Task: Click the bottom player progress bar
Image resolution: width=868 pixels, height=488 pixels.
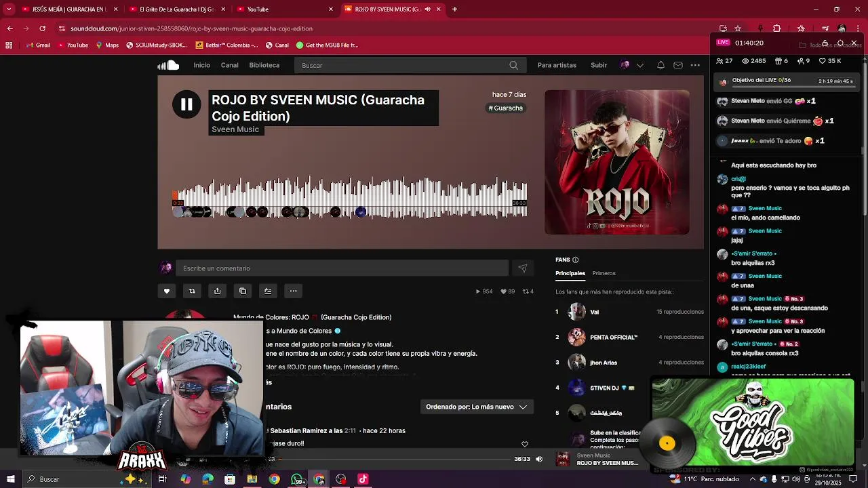Action: tap(393, 459)
